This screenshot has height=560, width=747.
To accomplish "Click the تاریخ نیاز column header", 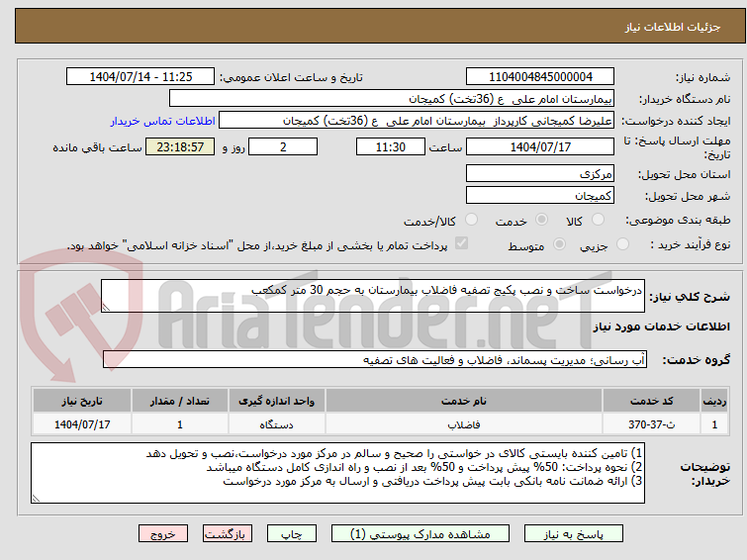I will click(x=82, y=401).
